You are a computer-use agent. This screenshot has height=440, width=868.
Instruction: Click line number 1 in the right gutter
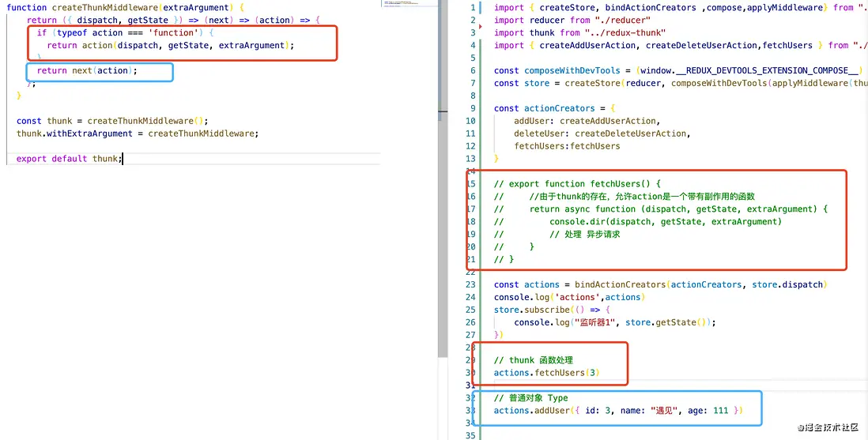pyautogui.click(x=473, y=8)
